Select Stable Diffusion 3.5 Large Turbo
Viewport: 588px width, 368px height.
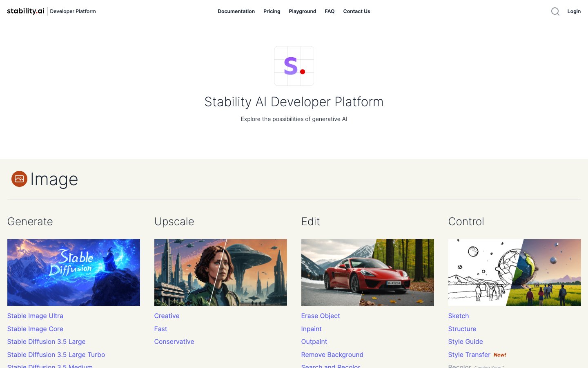(56, 355)
